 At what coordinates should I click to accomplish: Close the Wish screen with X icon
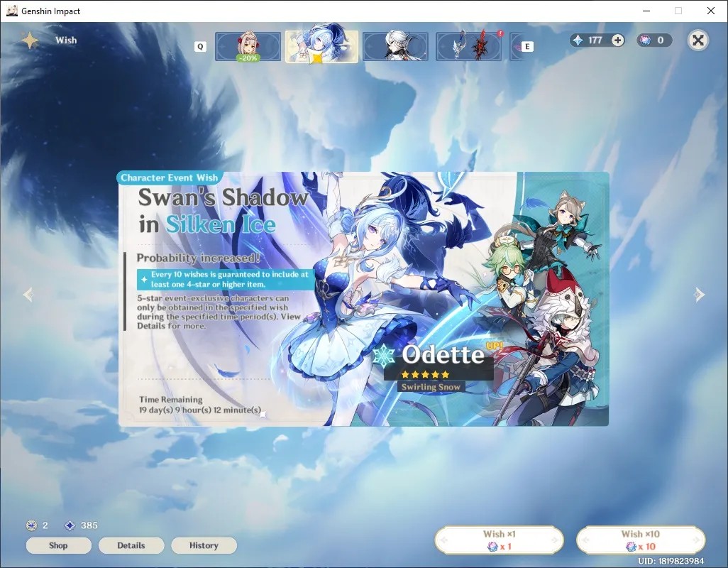(697, 40)
